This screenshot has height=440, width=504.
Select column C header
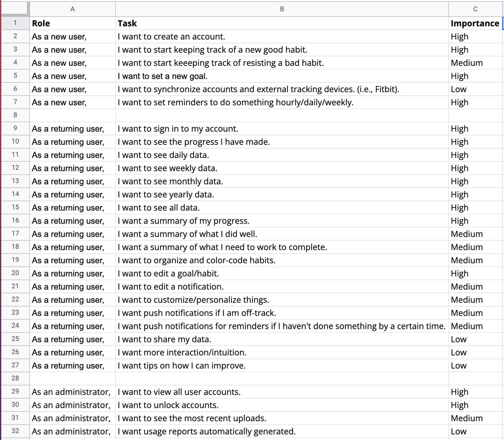coord(475,9)
